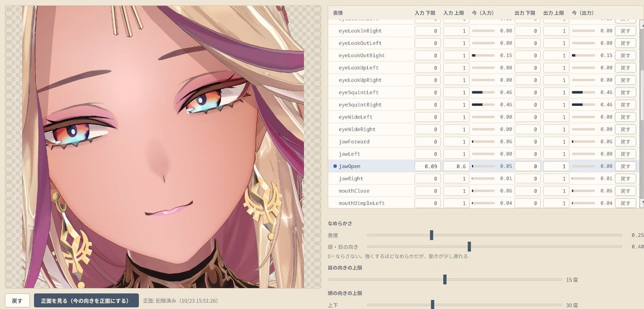Image resolution: width=644 pixels, height=309 pixels.
Task: Reset the eyeLookInRight row with 戻す
Action: pyautogui.click(x=625, y=31)
